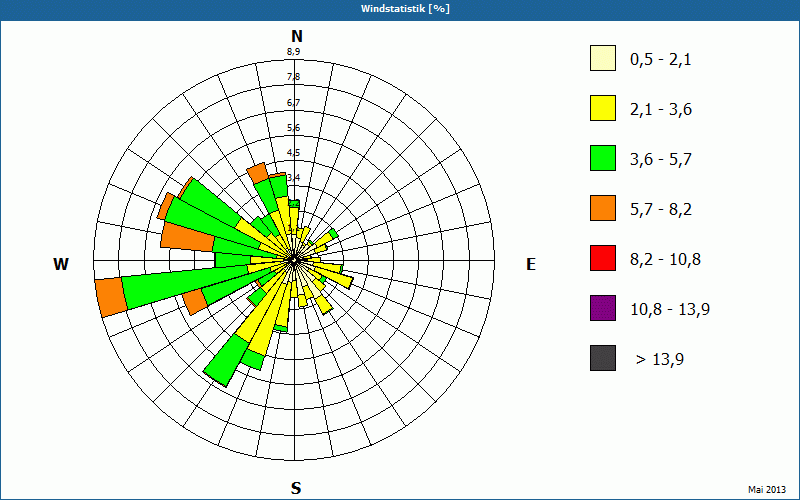This screenshot has width=800, height=500.
Task: Click the legend label '> 13,9'
Action: click(660, 360)
